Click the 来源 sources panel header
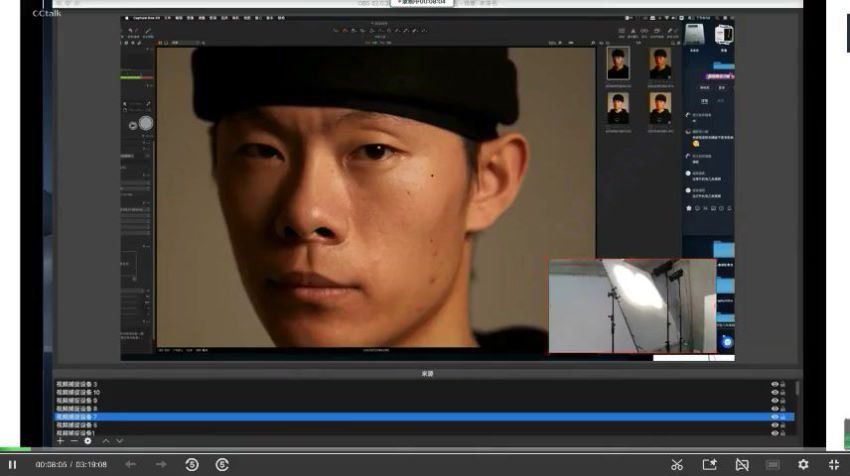 [x=427, y=374]
